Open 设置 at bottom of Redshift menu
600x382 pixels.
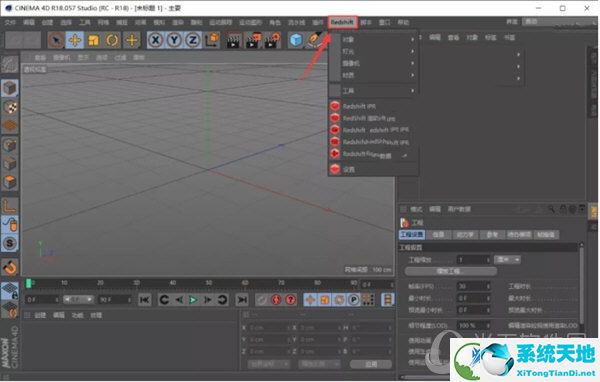[373, 169]
